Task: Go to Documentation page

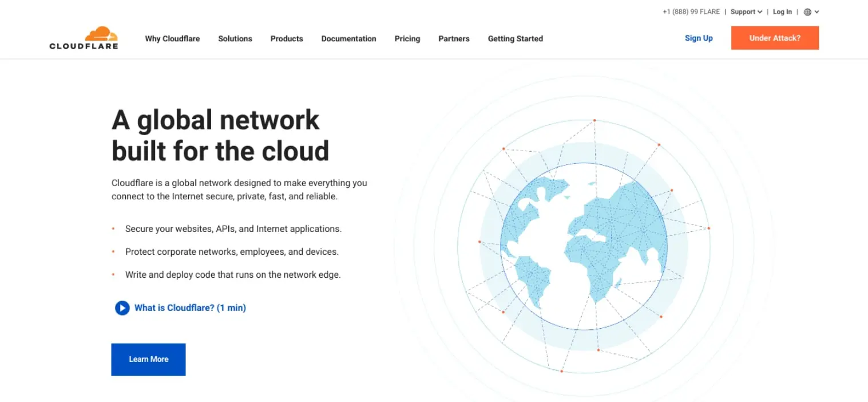Action: coord(348,39)
